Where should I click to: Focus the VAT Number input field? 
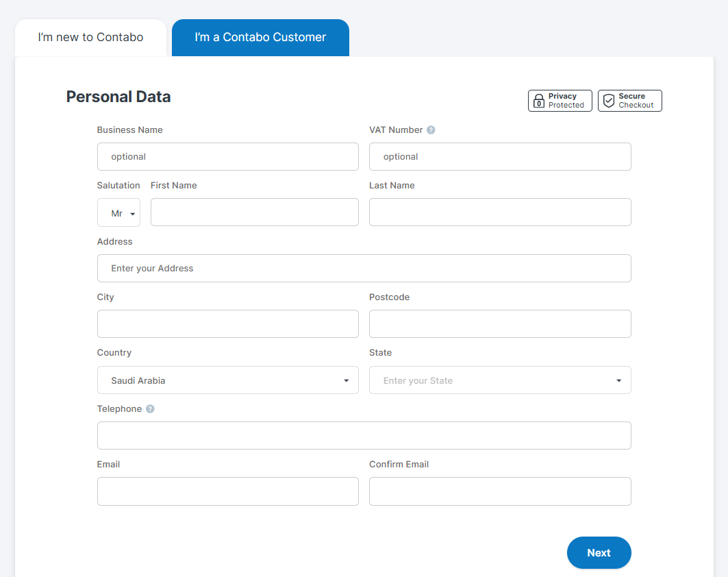(500, 156)
